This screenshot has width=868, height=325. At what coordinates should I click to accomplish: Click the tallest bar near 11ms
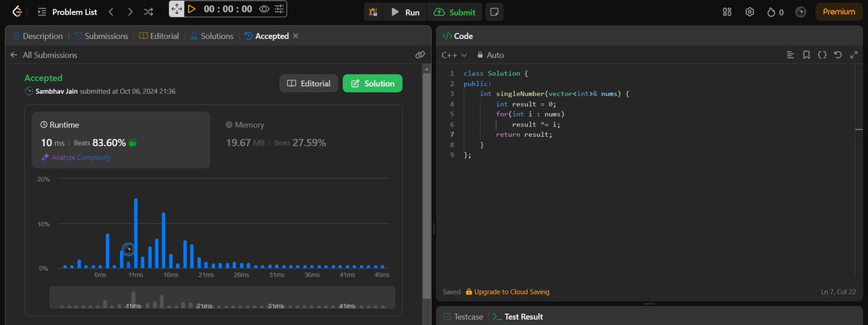click(x=135, y=233)
